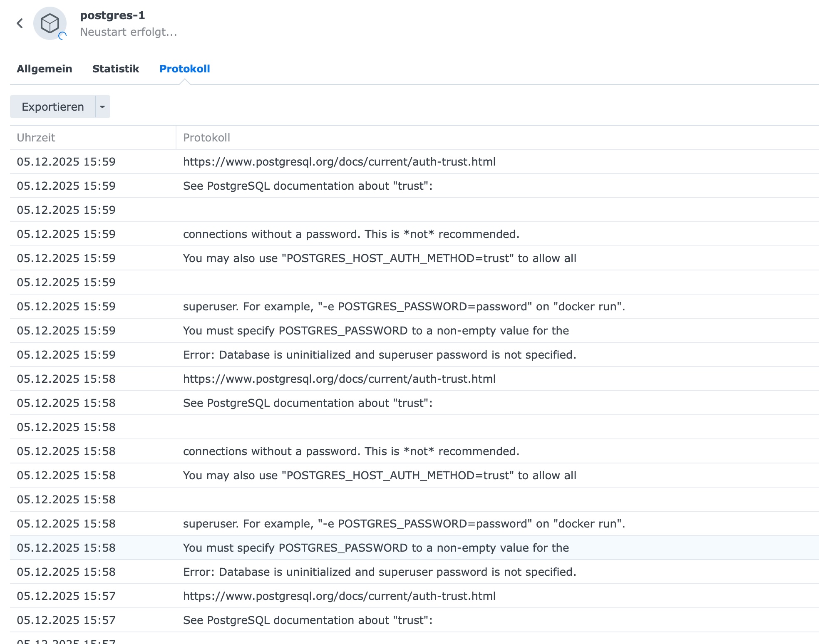Select the 15:59 Error: Database is uninitialized row
This screenshot has width=819, height=644.
(x=379, y=355)
